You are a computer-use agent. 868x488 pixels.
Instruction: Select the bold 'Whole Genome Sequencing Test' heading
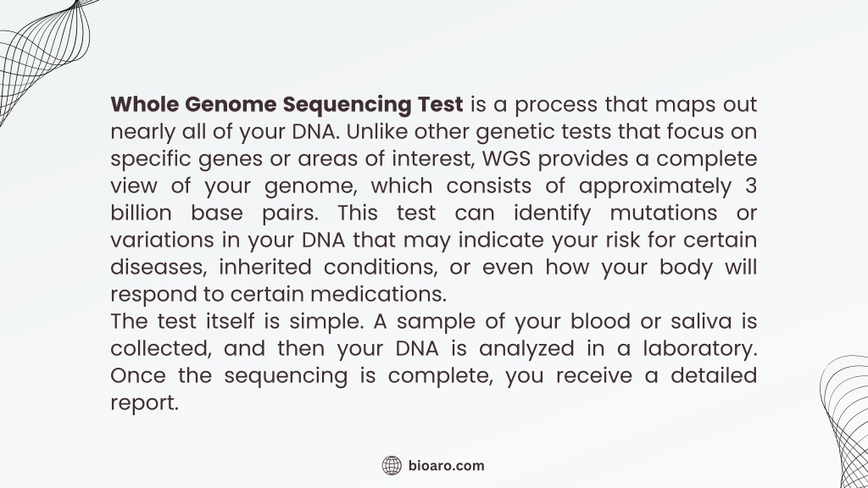pyautogui.click(x=287, y=104)
